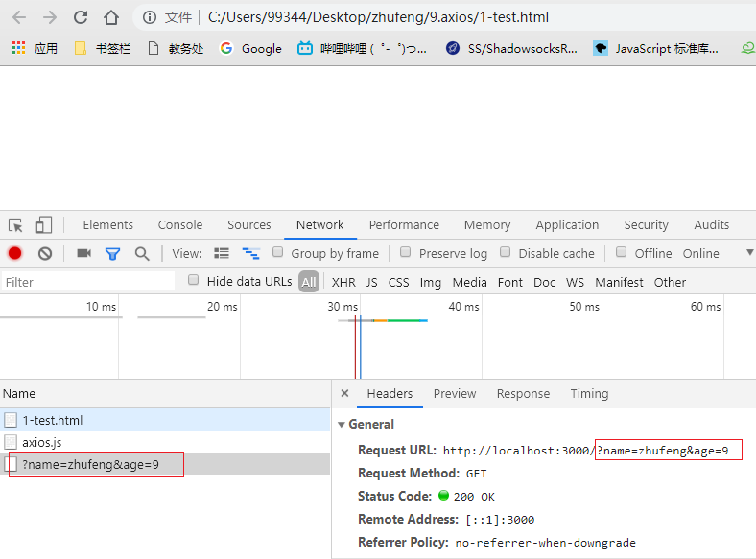Image resolution: width=756 pixels, height=559 pixels.
Task: Click the record network log button
Action: [15, 253]
